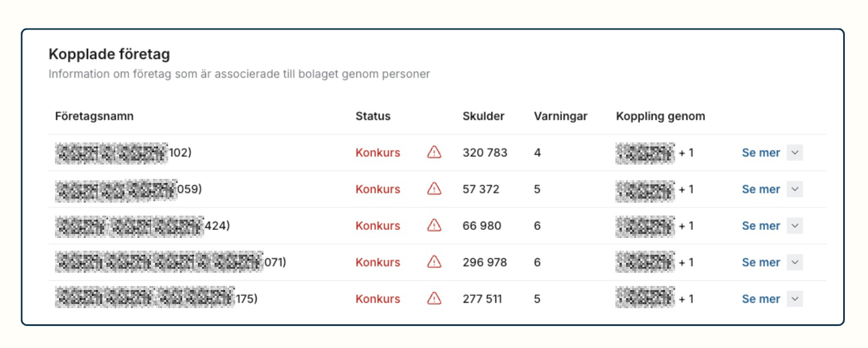868x348 pixels.
Task: Expand chevron for company ending 071)
Action: pos(795,262)
